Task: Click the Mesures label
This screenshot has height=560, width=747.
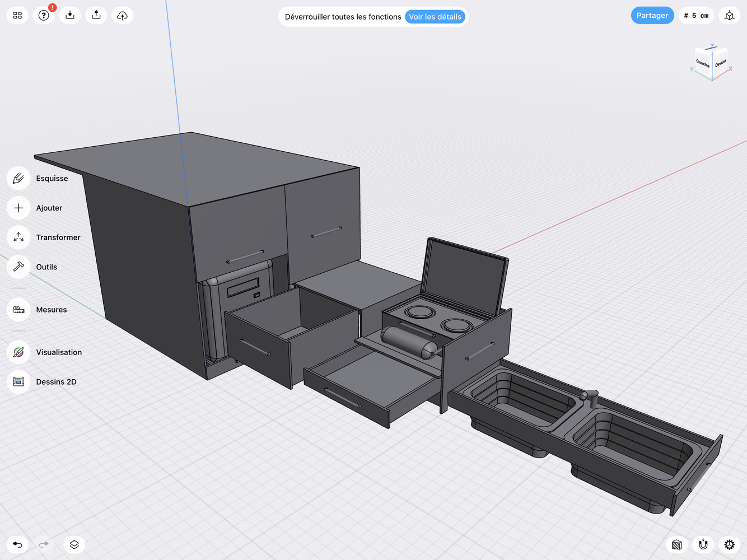Action: coord(52,310)
